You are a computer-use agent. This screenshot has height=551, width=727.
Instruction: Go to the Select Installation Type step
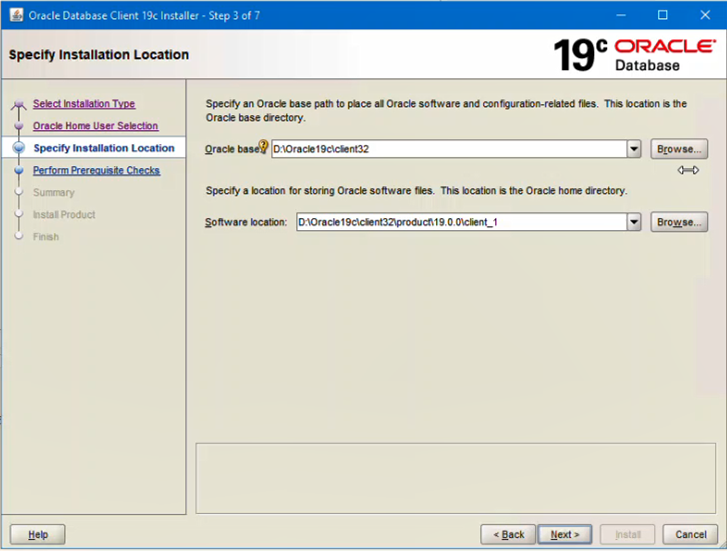coord(84,103)
